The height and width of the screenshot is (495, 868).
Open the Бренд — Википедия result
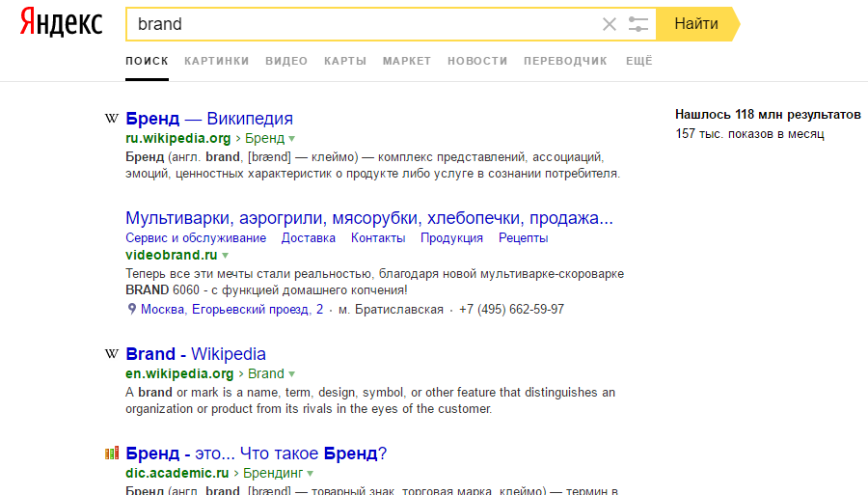click(x=209, y=119)
